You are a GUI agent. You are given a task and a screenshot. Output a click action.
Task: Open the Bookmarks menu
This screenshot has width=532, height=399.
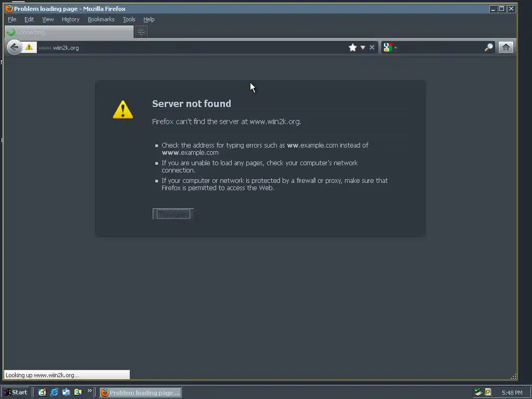click(101, 19)
